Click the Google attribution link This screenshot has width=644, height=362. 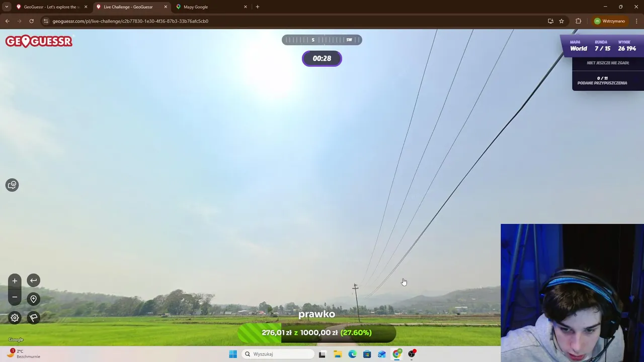[x=16, y=340]
